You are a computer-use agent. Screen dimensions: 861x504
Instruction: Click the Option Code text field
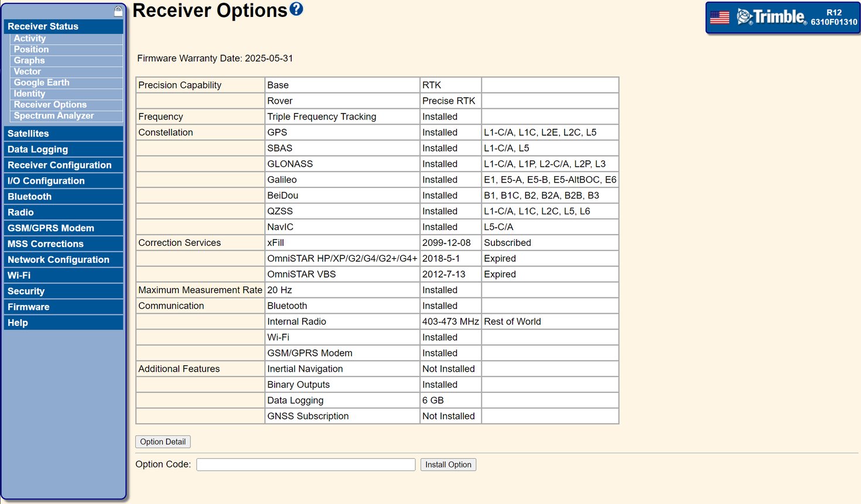pyautogui.click(x=305, y=465)
